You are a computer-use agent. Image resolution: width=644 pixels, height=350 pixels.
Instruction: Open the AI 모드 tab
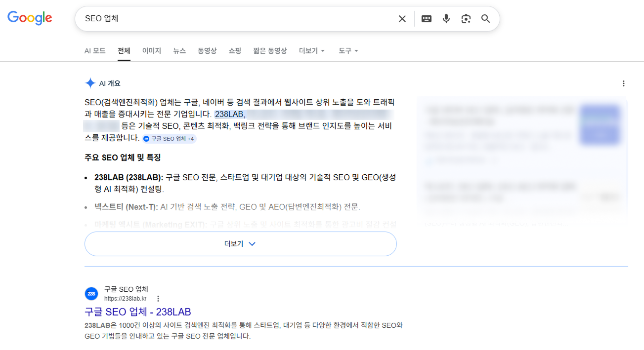coord(94,50)
